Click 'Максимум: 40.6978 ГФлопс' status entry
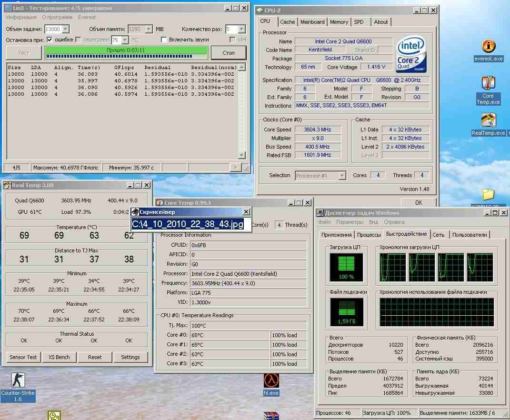The height and width of the screenshot is (420, 510). click(x=66, y=168)
